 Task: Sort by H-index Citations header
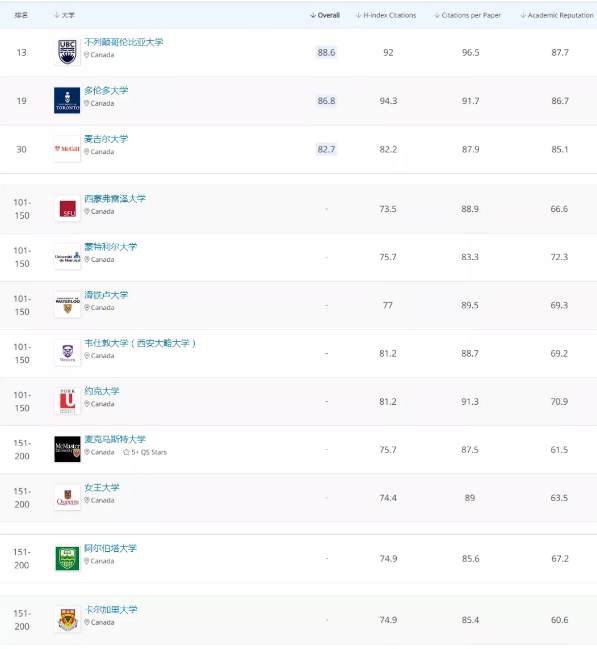[x=386, y=15]
